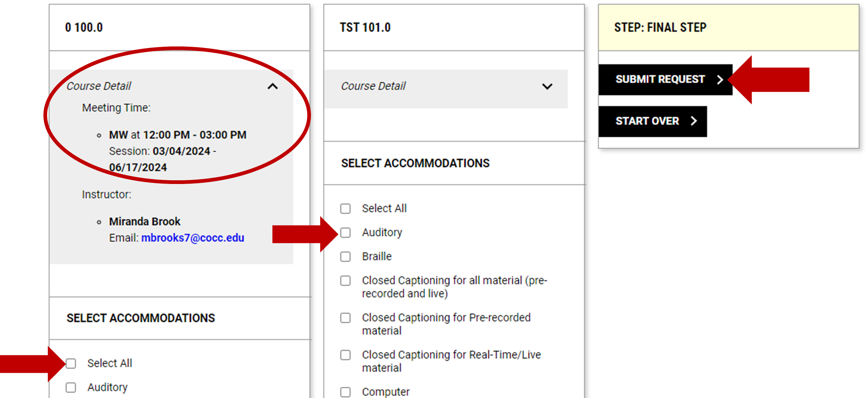
Task: Check the Computer accommodation checkbox
Action: (x=345, y=392)
